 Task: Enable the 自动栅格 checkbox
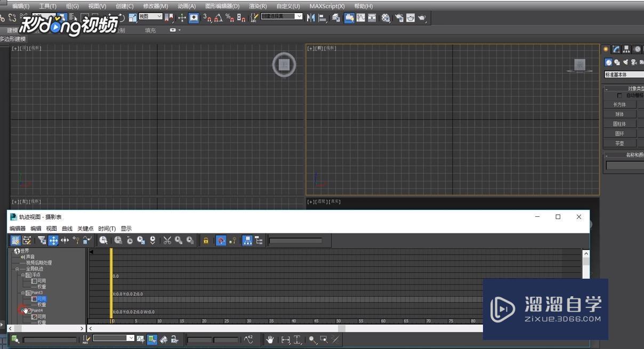pyautogui.click(x=619, y=95)
